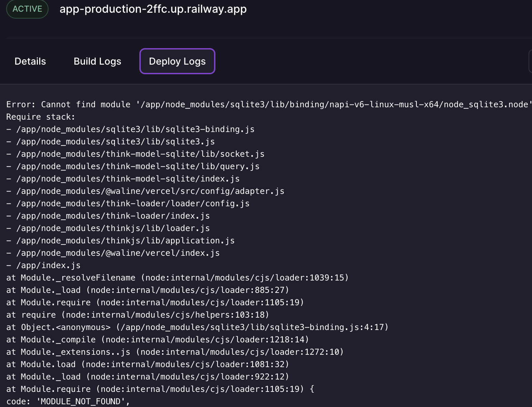The width and height of the screenshot is (532, 407).
Task: Open the app-production-2ffc.up.railway.app link
Action: click(x=153, y=9)
